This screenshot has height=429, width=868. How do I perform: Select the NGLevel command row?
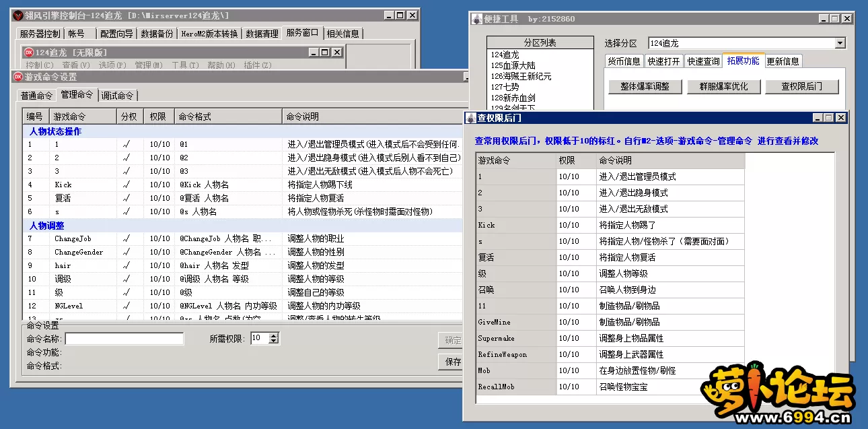coord(244,306)
